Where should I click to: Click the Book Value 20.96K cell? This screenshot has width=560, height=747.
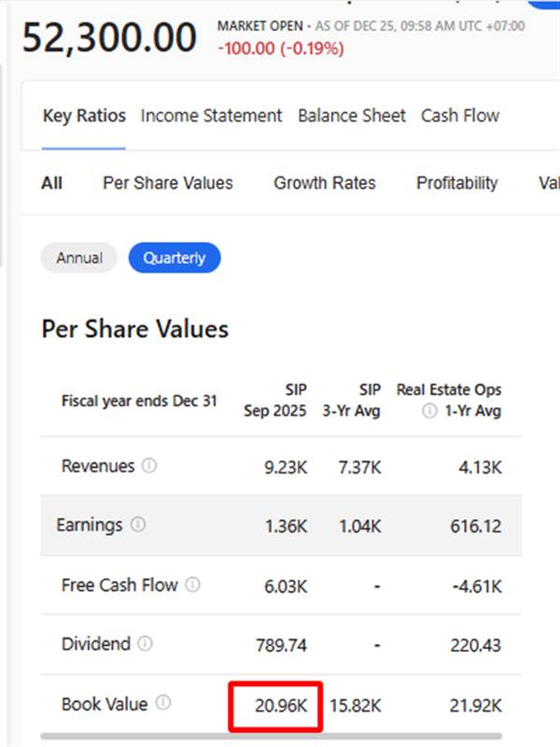click(276, 704)
